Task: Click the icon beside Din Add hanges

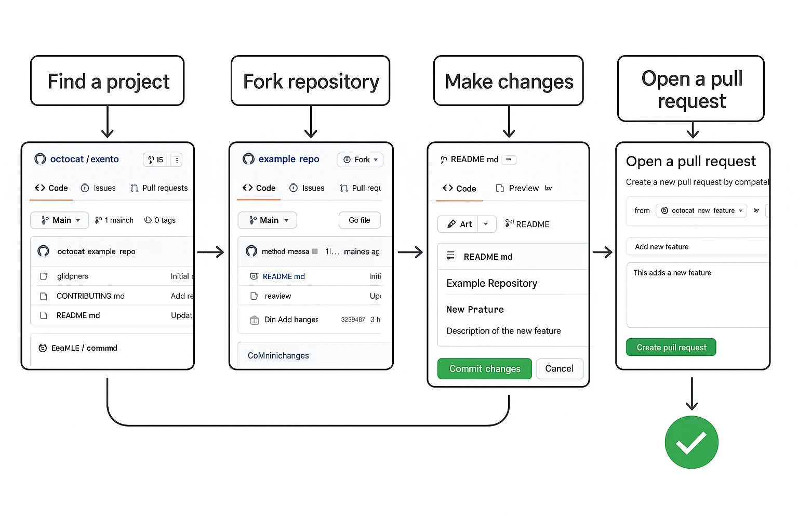Action: click(255, 320)
